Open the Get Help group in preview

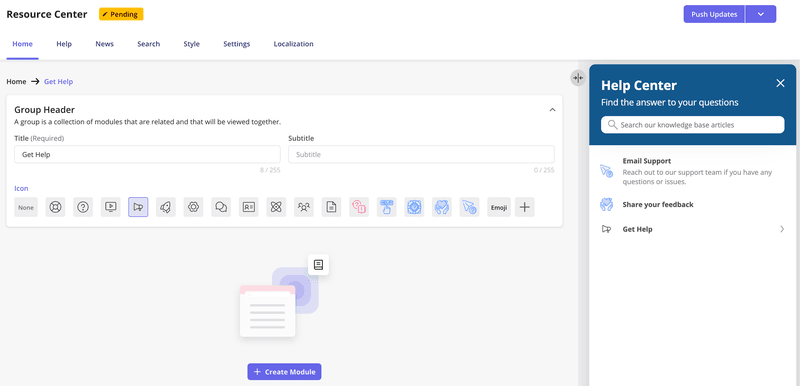point(692,229)
